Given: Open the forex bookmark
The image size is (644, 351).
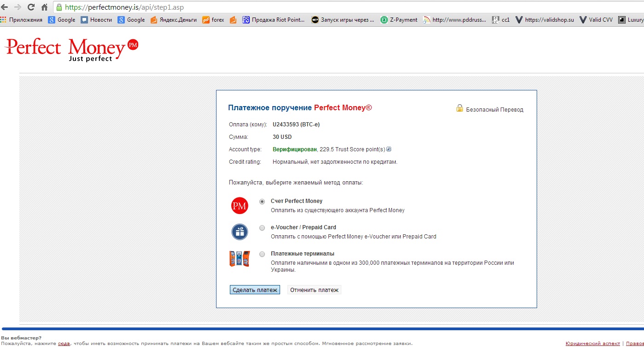Looking at the screenshot, I should pyautogui.click(x=213, y=20).
